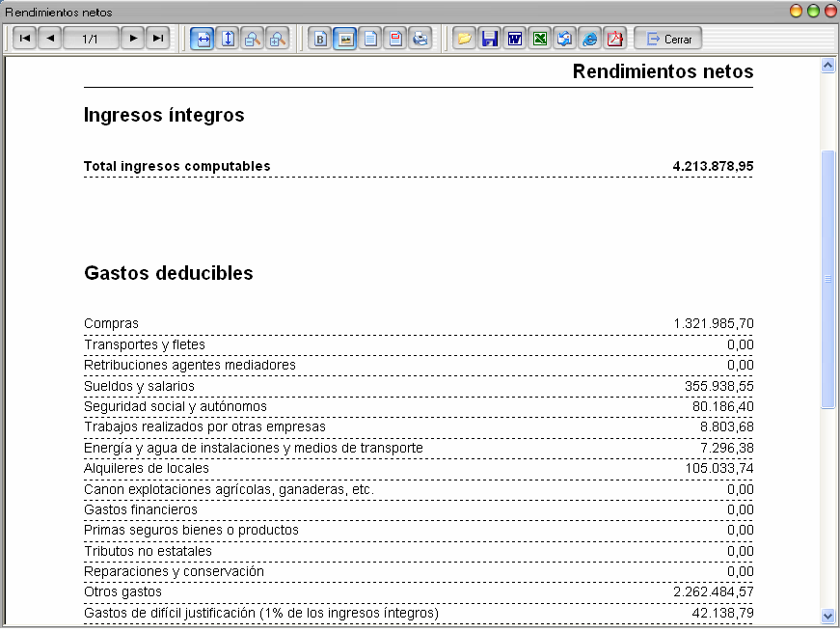Toggle the image display toolbar button

[345, 40]
